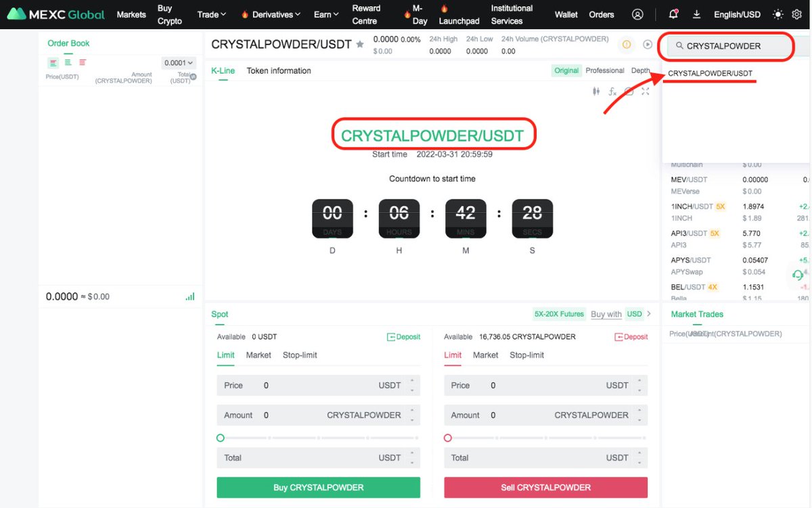Select Market order in buy panel
Image resolution: width=812 pixels, height=508 pixels.
(258, 355)
